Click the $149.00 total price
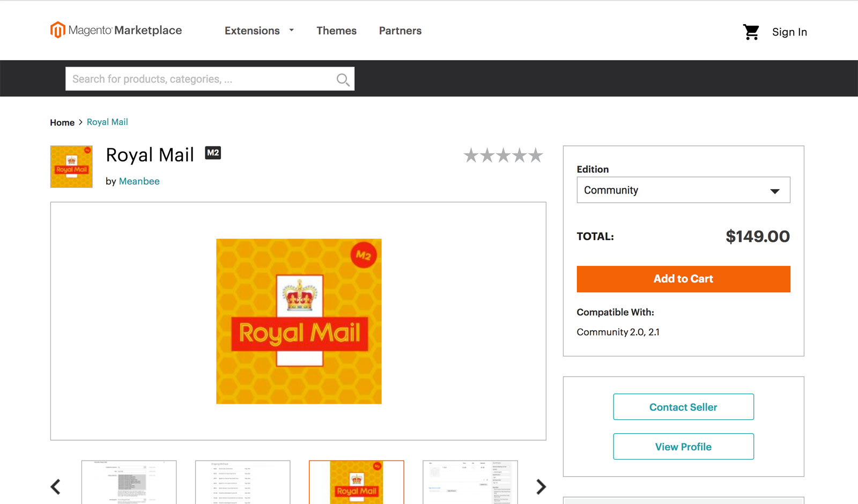The height and width of the screenshot is (504, 858). pyautogui.click(x=757, y=236)
